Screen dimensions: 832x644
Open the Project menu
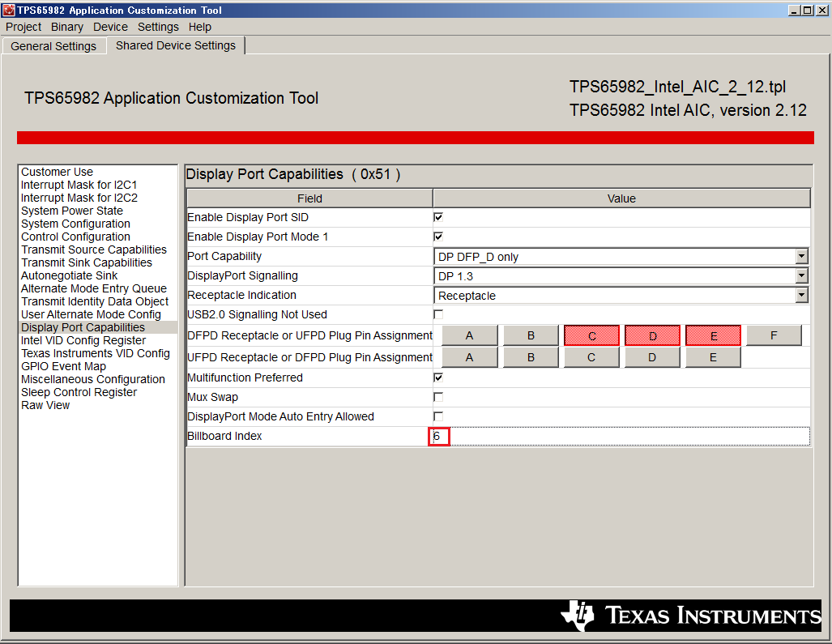23,27
